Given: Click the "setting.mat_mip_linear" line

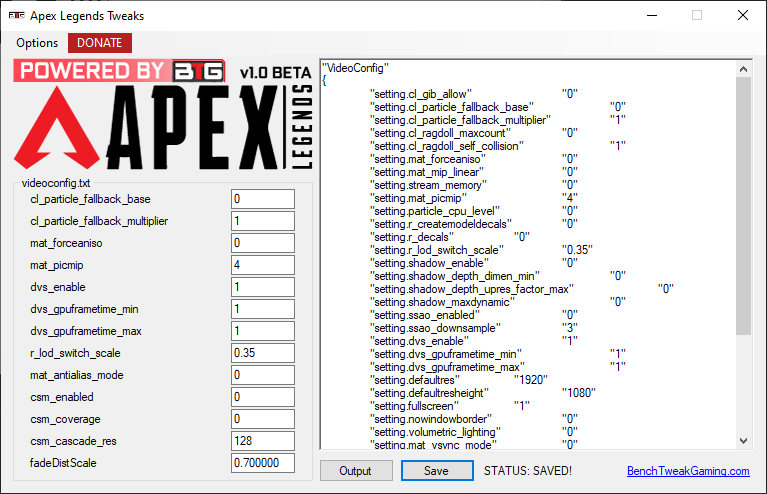Looking at the screenshot, I should (474, 172).
